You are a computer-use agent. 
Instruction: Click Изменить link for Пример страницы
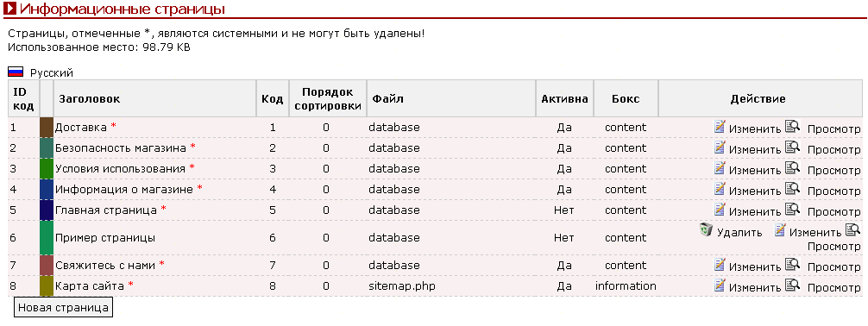pyautogui.click(x=815, y=233)
